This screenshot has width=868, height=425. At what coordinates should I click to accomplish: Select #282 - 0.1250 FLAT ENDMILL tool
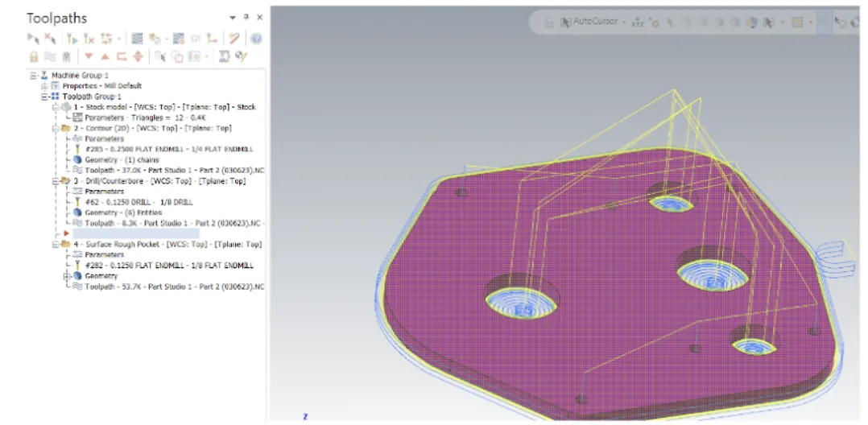169,265
